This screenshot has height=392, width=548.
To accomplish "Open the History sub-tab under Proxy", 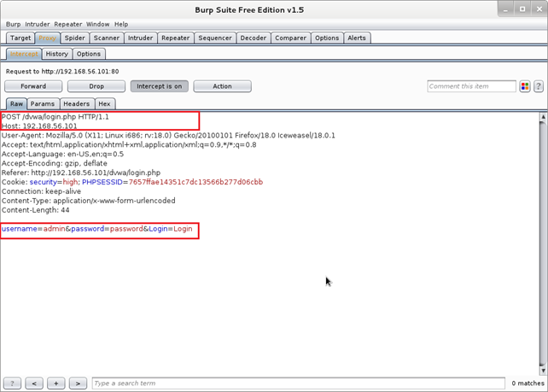I will click(x=56, y=54).
